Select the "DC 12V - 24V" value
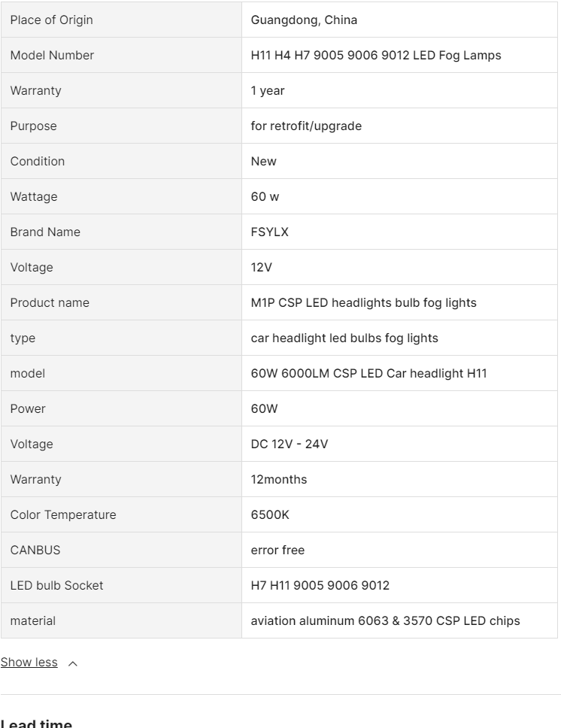The width and height of the screenshot is (561, 728). click(x=290, y=444)
